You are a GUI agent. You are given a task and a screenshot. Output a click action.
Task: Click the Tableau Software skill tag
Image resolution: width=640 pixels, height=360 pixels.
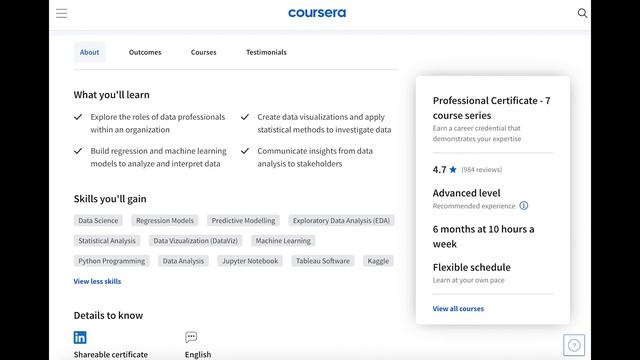(323, 261)
